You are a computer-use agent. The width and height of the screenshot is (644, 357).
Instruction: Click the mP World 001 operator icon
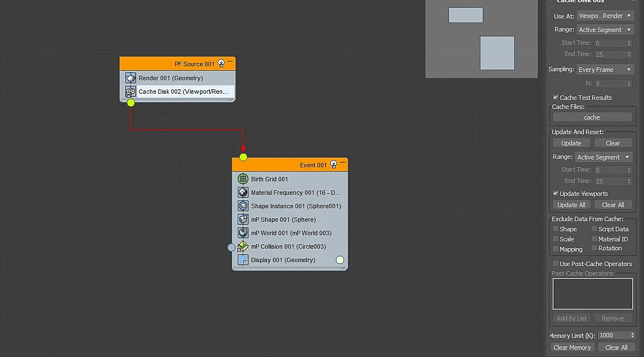[243, 232]
